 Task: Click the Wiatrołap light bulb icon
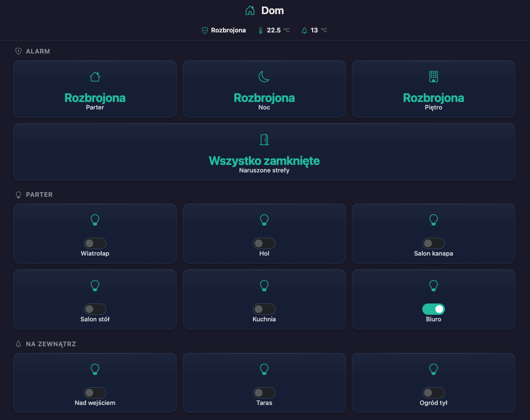click(x=95, y=220)
